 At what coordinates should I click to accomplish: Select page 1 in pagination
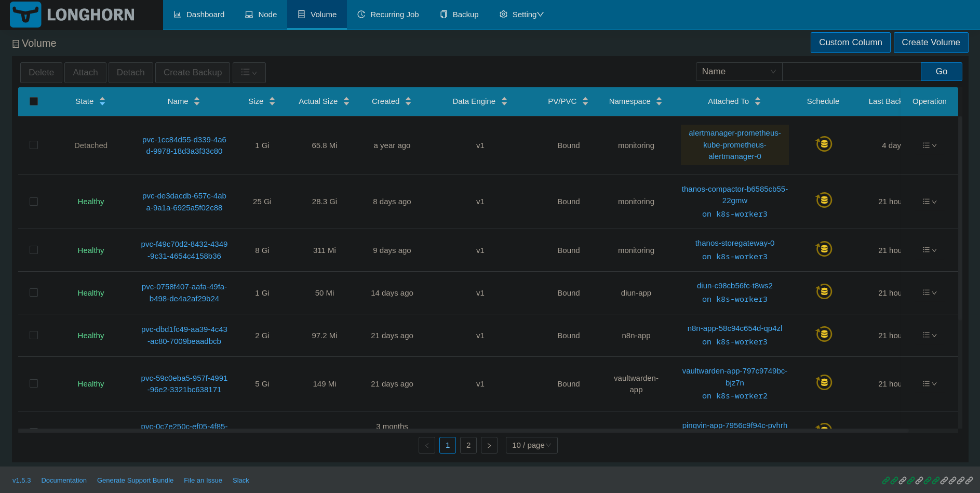click(448, 445)
